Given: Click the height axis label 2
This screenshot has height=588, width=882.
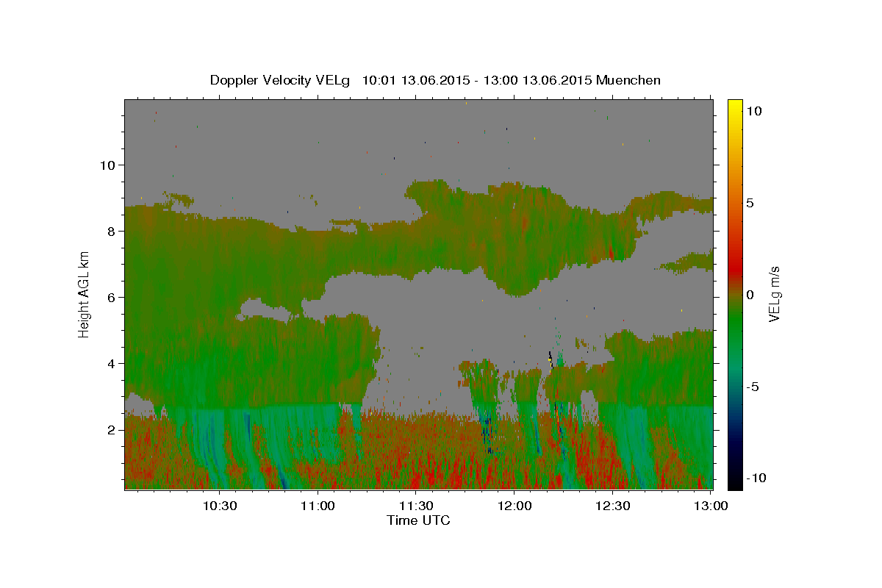Looking at the screenshot, I should click(x=112, y=429).
